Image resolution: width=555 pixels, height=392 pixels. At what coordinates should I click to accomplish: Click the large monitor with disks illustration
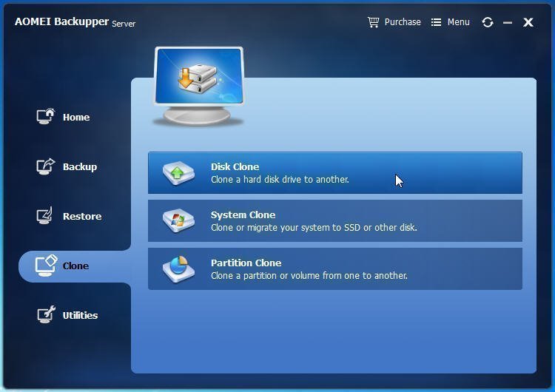coord(198,87)
